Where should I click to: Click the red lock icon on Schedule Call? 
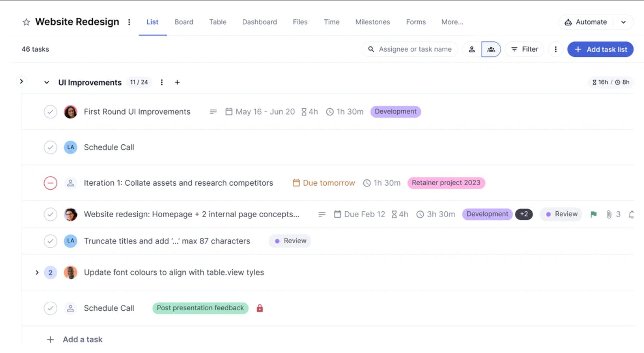pos(260,308)
